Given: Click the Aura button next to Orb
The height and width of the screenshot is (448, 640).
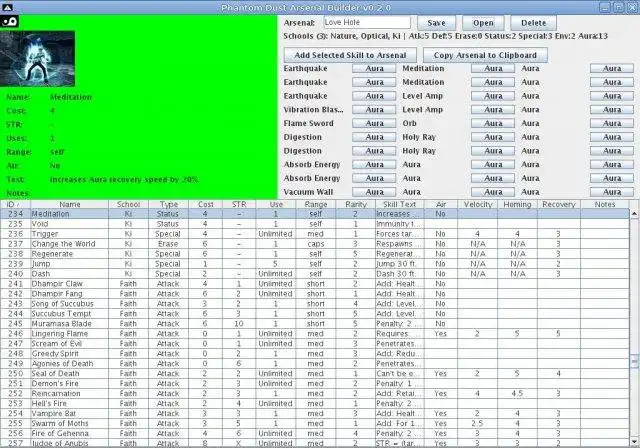Looking at the screenshot, I should (493, 123).
